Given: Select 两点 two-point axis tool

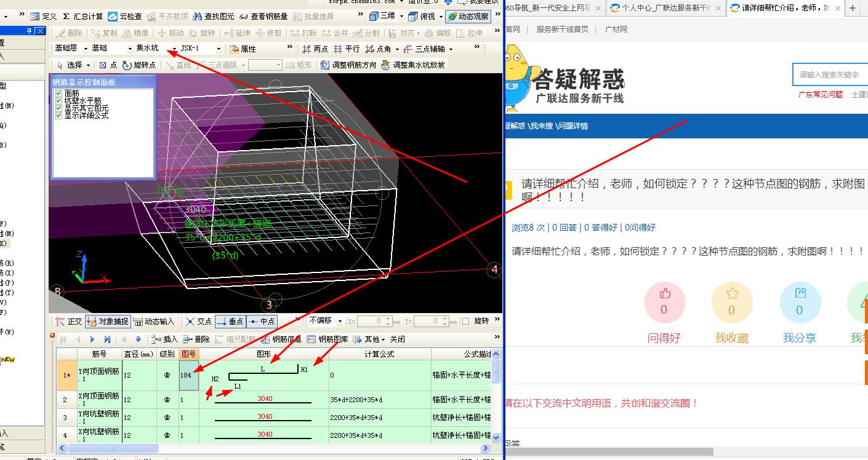Looking at the screenshot, I should 315,49.
